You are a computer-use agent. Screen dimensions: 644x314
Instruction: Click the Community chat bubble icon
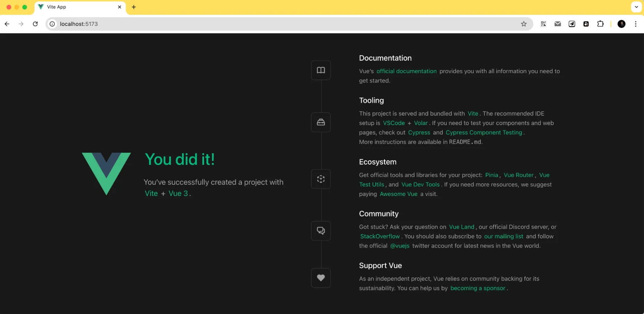[x=321, y=231]
